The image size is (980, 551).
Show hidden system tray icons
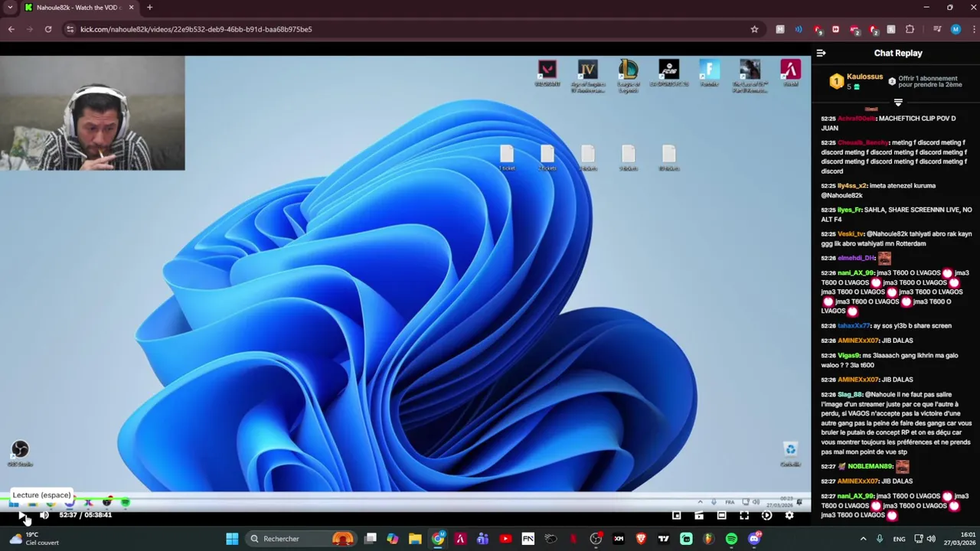point(863,539)
